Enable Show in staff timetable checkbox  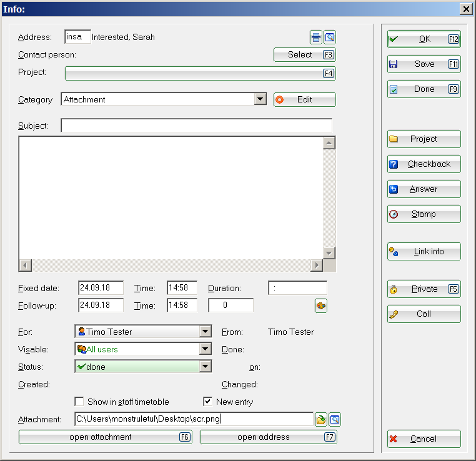[x=79, y=402]
